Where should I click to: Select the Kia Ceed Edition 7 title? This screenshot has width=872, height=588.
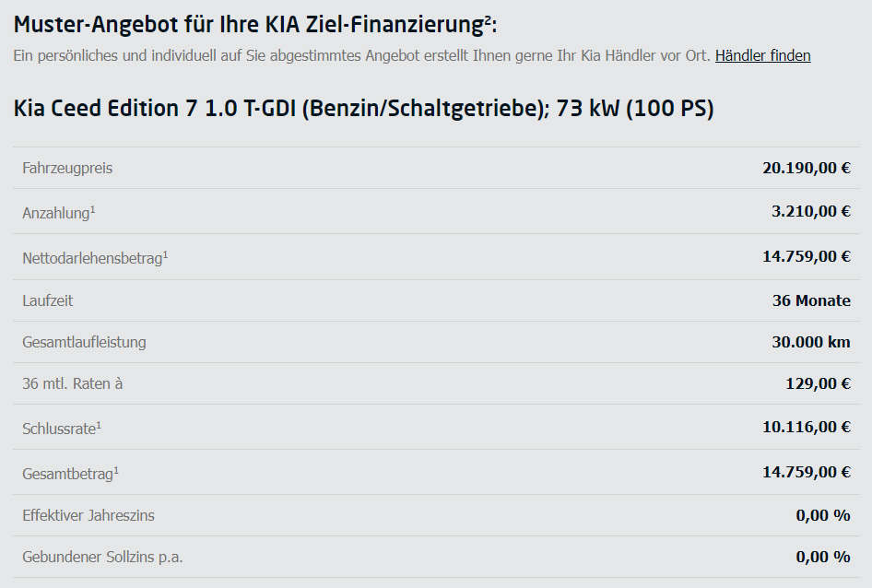click(363, 109)
